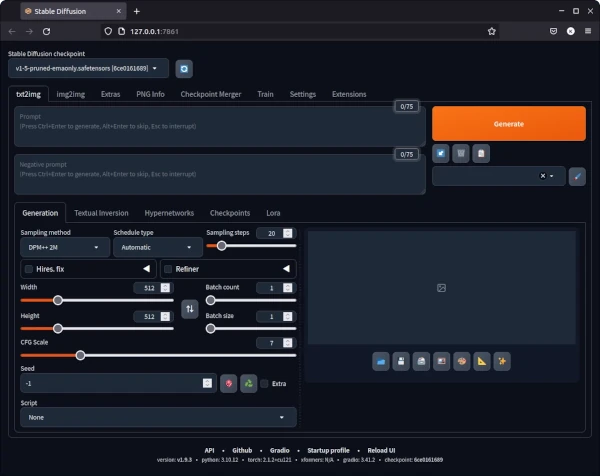Clear the styles field with the X icon
The height and width of the screenshot is (476, 600).
point(543,176)
